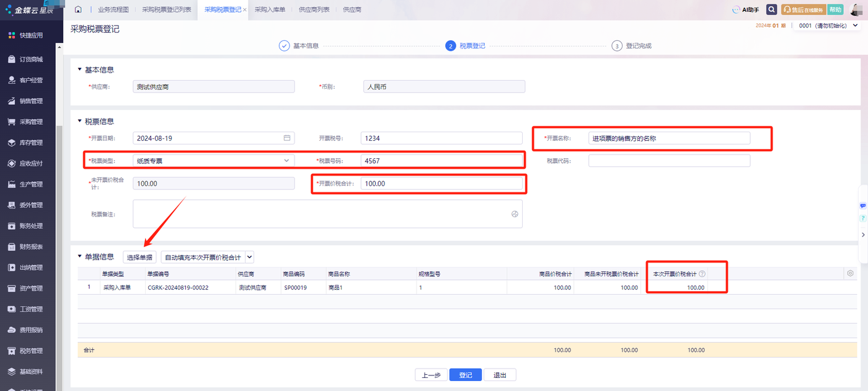Close the 采购税票登记 tab
Screen dimensions: 868x391
point(245,10)
